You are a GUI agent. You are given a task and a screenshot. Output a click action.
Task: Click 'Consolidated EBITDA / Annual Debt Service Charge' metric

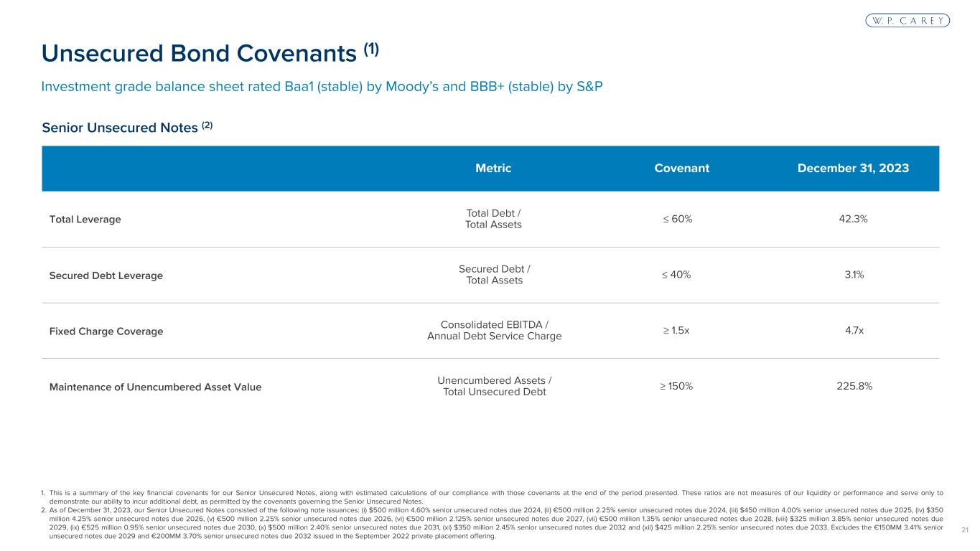[x=494, y=331]
